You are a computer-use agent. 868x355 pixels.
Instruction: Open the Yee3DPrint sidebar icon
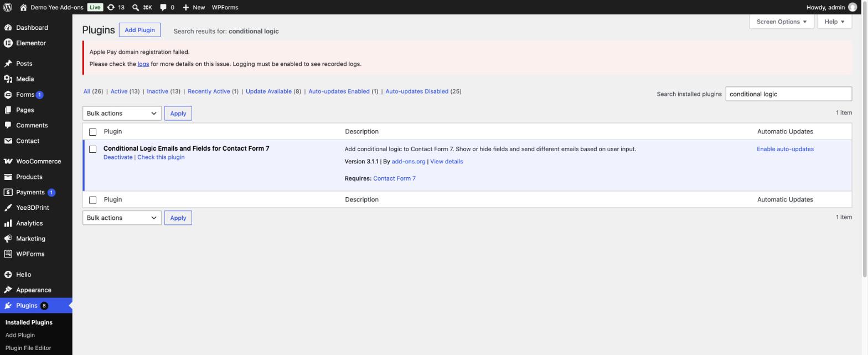[x=8, y=208]
